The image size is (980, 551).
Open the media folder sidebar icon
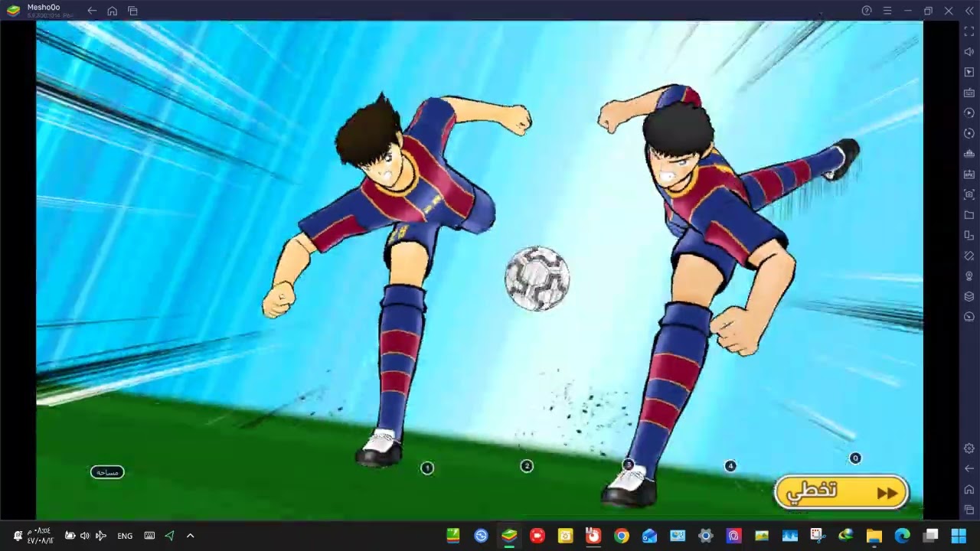point(969,215)
